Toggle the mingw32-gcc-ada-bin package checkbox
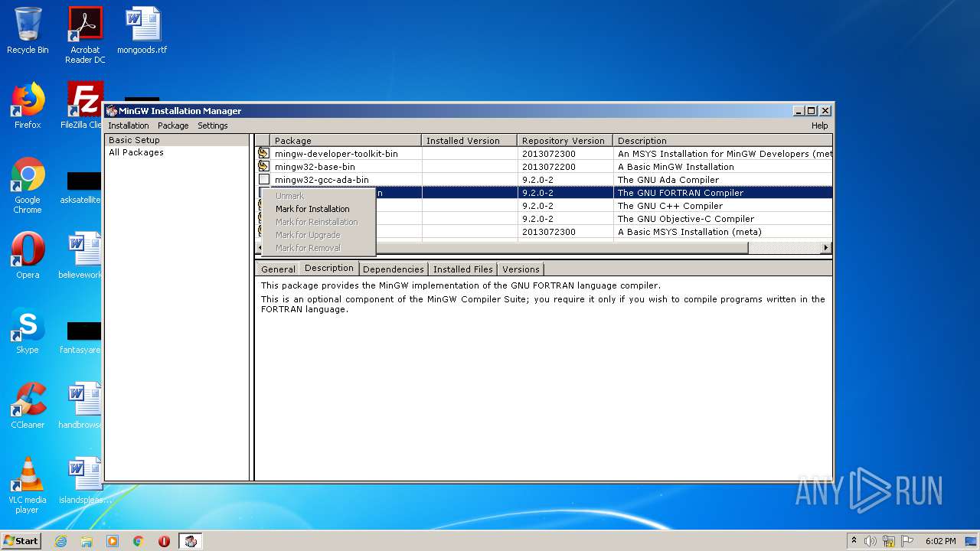 (263, 179)
